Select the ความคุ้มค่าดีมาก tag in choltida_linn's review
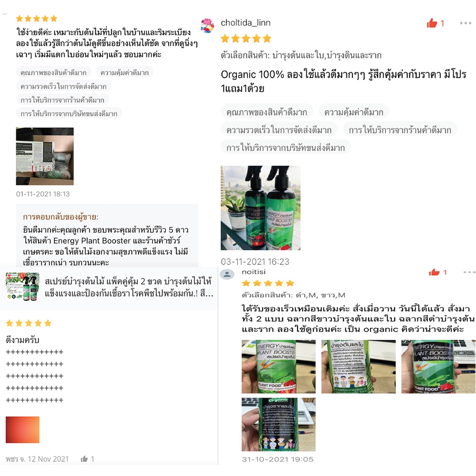 pos(354,112)
